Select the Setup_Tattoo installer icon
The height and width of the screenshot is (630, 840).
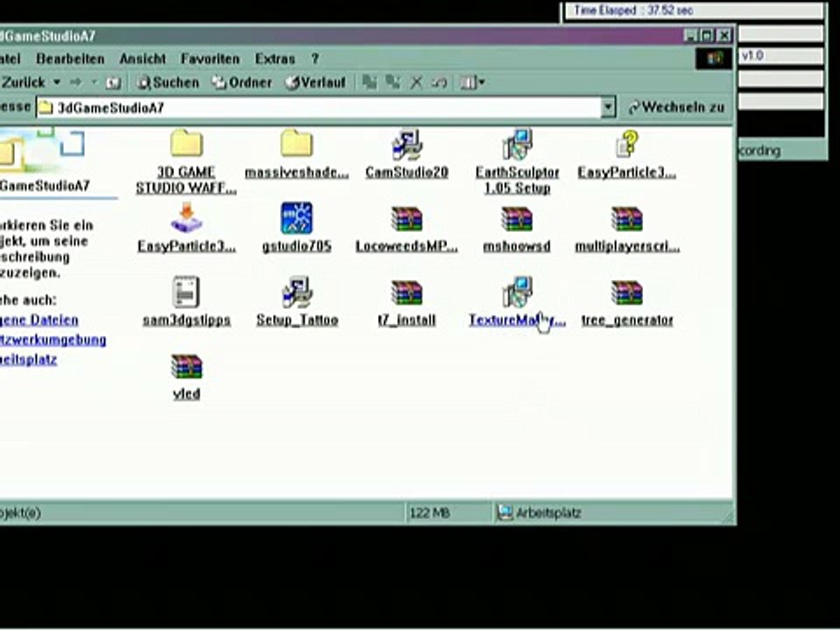(297, 292)
